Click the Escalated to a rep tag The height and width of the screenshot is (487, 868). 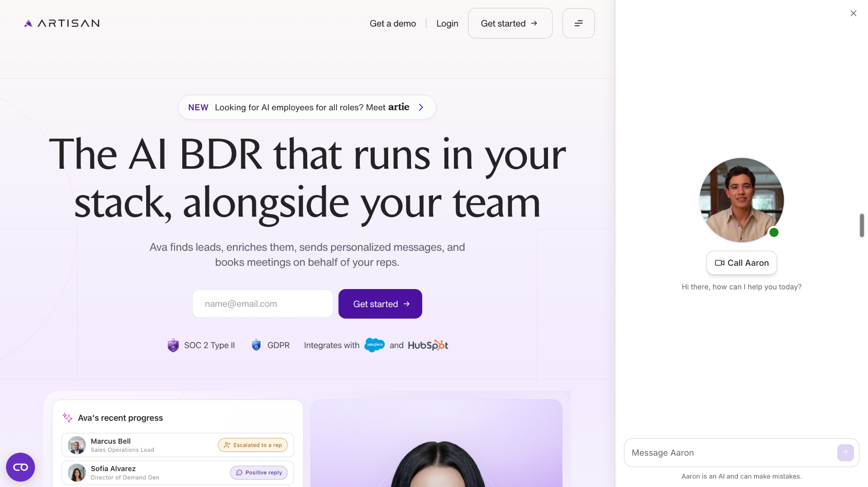253,445
